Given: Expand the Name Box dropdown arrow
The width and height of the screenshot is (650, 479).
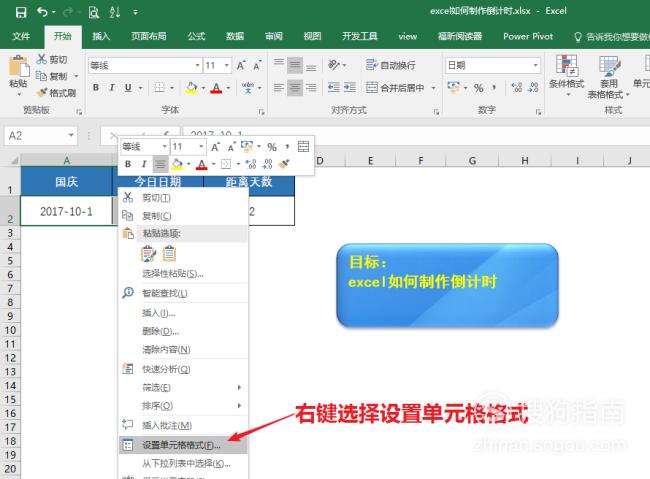Looking at the screenshot, I should click(71, 135).
